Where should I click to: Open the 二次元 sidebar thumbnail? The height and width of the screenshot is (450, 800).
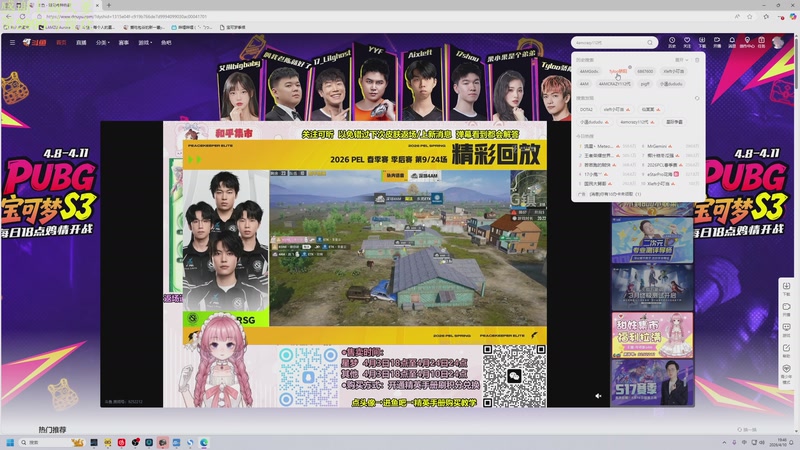coord(653,240)
